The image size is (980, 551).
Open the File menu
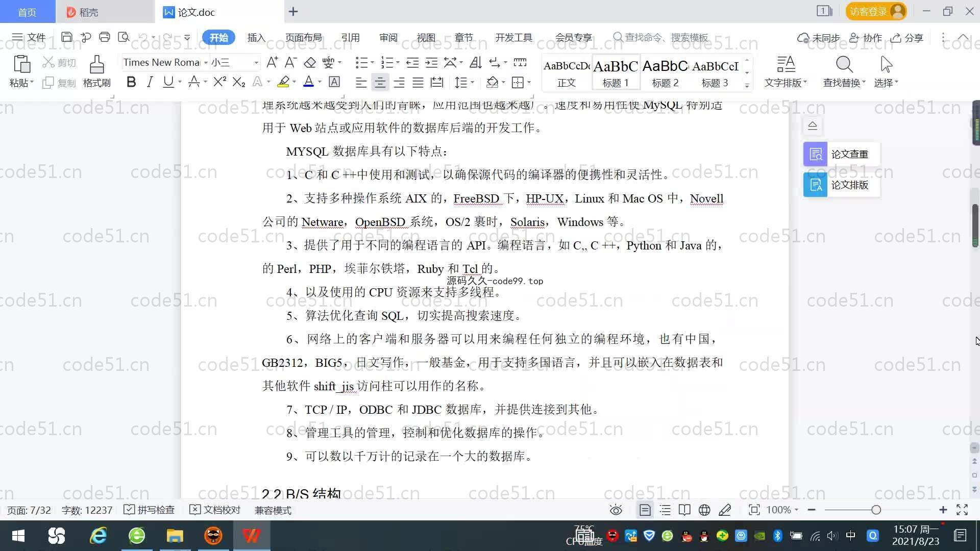point(29,37)
